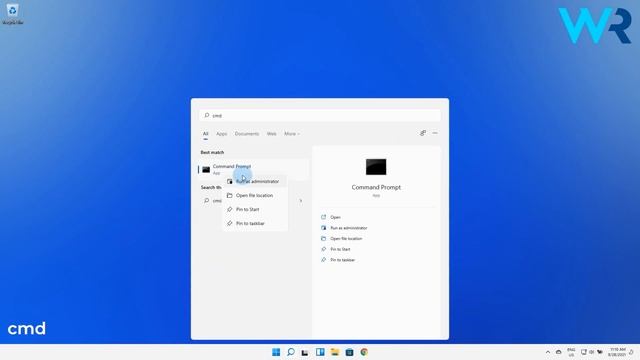This screenshot has width=640, height=360.
Task: Click the search box containing cmd
Action: [x=320, y=116]
